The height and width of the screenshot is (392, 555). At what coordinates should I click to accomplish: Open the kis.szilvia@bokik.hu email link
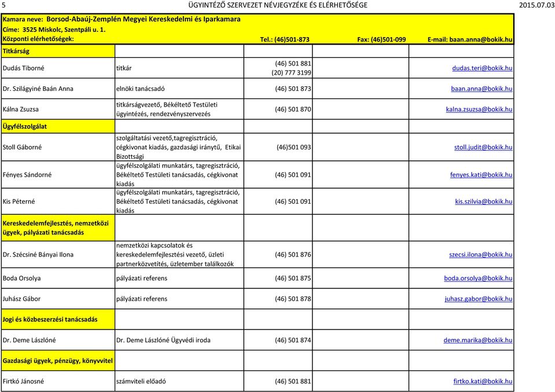pos(483,201)
